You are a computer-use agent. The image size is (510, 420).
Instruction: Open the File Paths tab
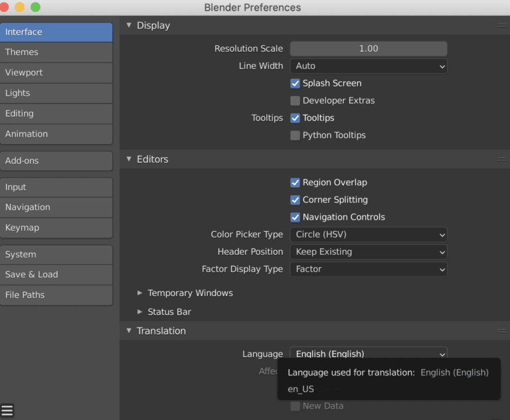point(56,295)
